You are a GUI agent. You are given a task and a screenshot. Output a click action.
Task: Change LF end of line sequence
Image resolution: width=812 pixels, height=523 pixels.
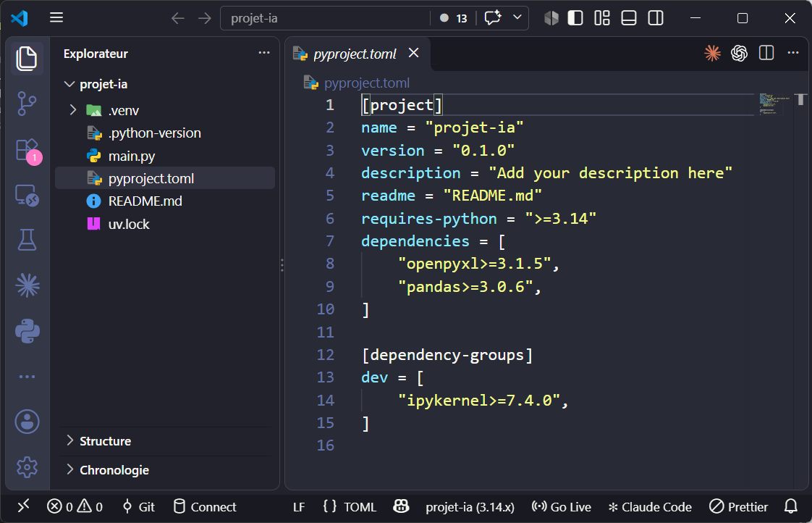pos(299,507)
